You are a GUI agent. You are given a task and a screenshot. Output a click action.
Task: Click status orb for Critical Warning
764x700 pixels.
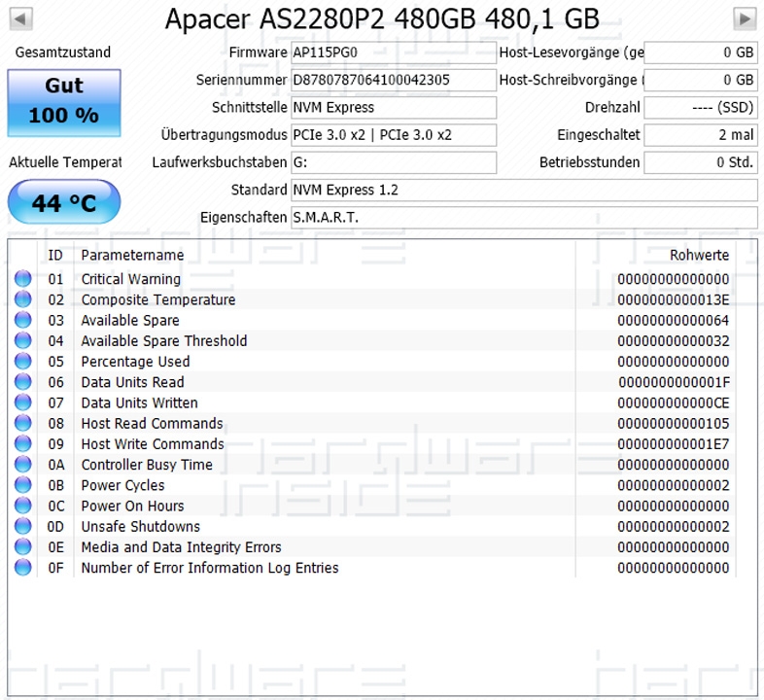[23, 278]
